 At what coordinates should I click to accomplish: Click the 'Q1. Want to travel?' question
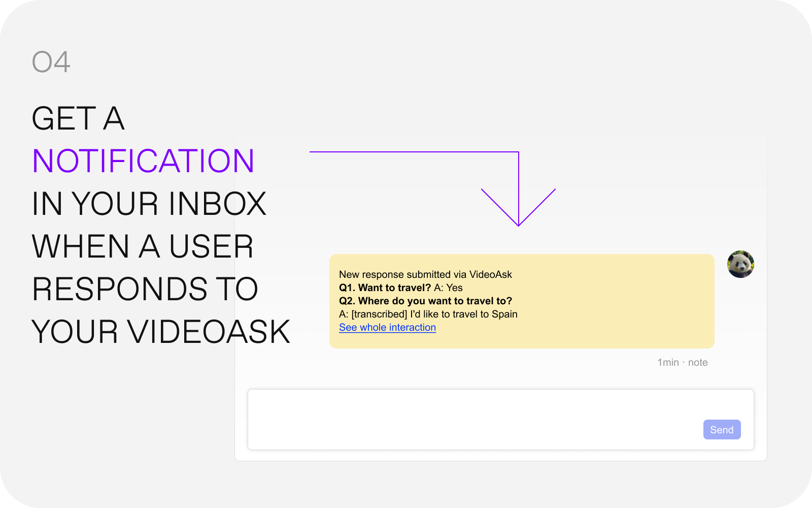pos(385,288)
